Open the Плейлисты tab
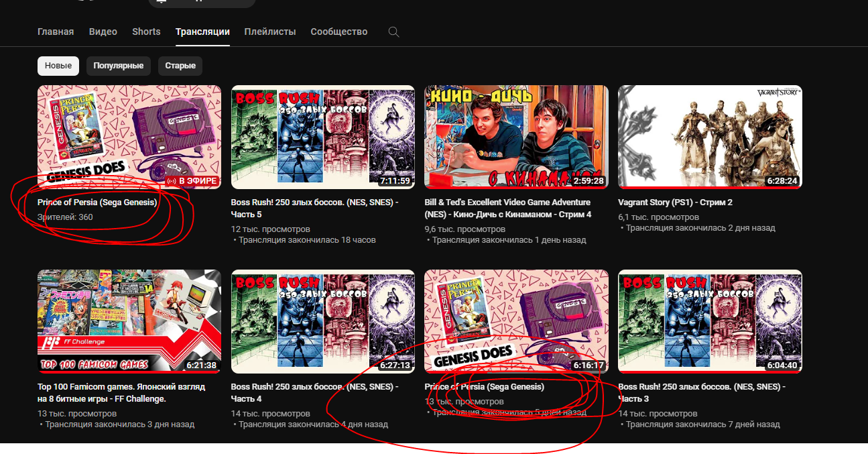Screen dimensions: 868x454 (x=270, y=32)
